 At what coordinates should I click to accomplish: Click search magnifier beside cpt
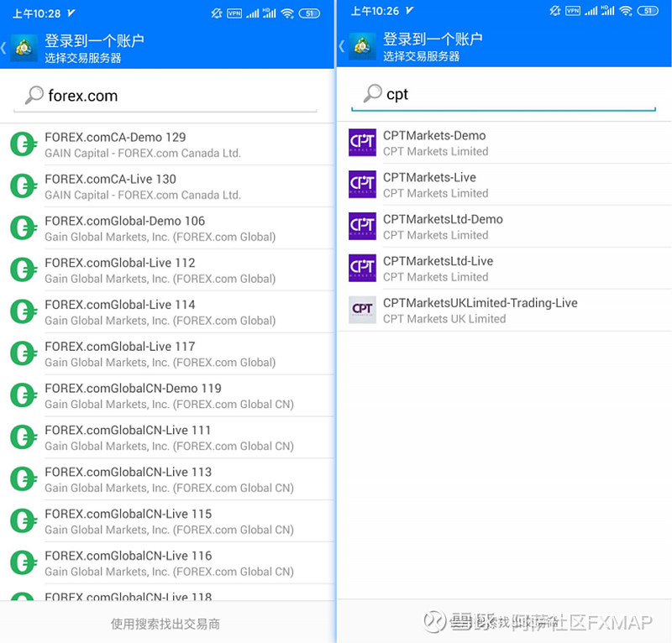(x=372, y=93)
